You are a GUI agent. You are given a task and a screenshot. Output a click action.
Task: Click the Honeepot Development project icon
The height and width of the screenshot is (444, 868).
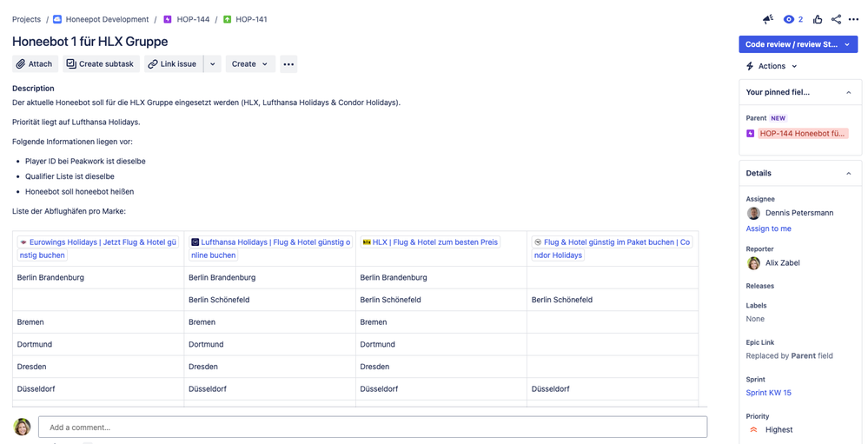click(57, 19)
